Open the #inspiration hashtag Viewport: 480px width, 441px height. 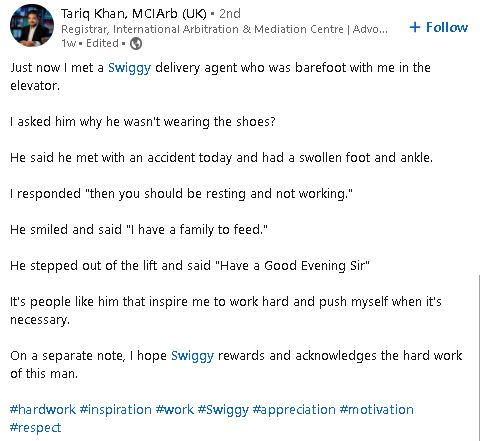tap(116, 409)
